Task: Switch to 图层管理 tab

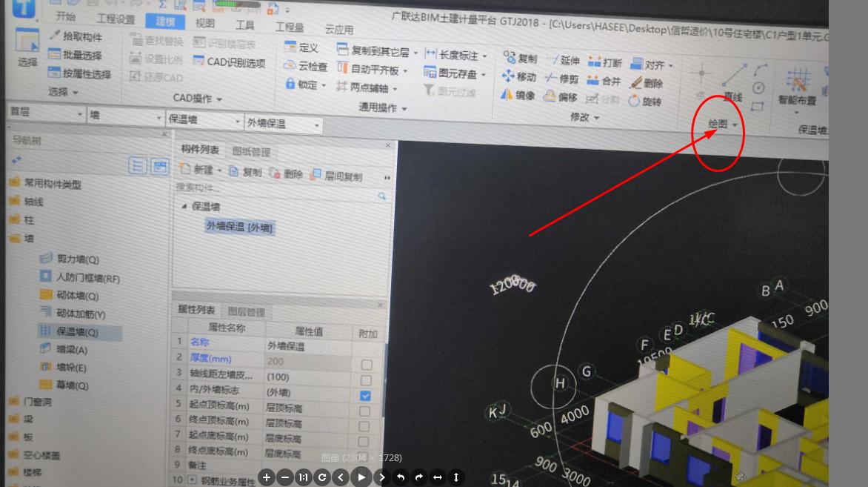Action: 247,312
